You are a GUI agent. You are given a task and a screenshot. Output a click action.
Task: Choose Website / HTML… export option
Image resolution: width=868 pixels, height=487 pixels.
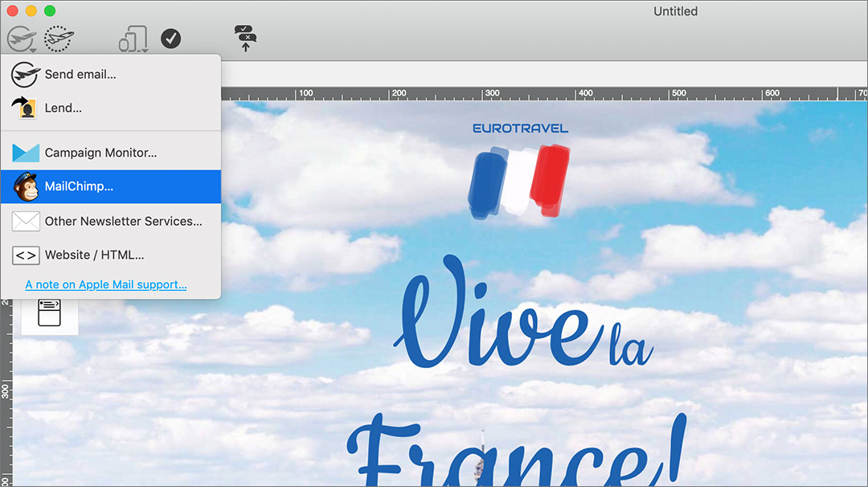tap(111, 255)
